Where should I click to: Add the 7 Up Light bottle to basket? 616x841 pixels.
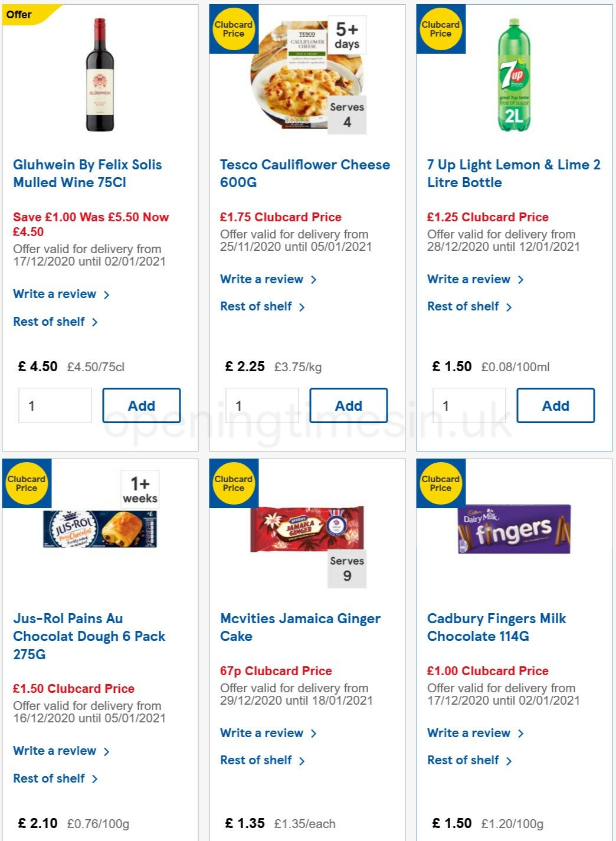(x=555, y=405)
